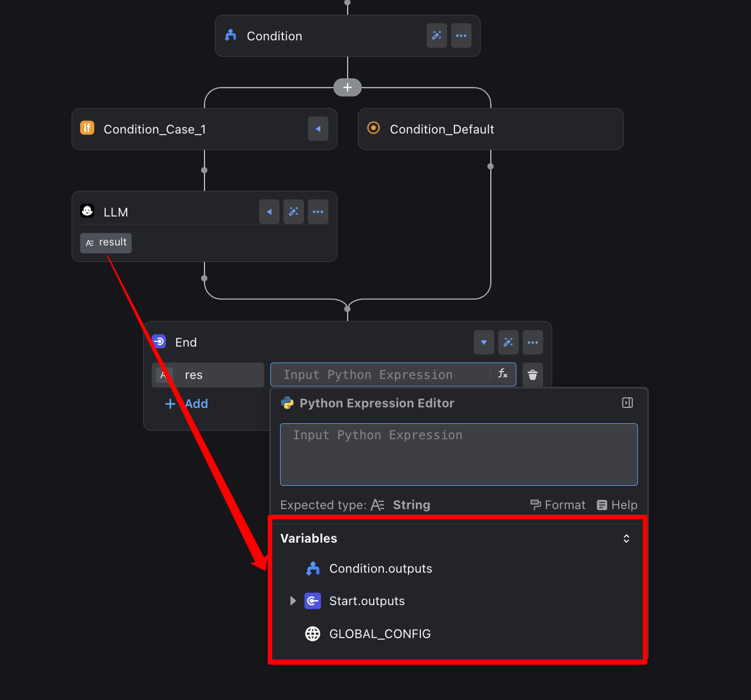Select GLOBAL_CONFIG from the Variables list
Viewport: 751px width, 700px height.
(x=379, y=634)
